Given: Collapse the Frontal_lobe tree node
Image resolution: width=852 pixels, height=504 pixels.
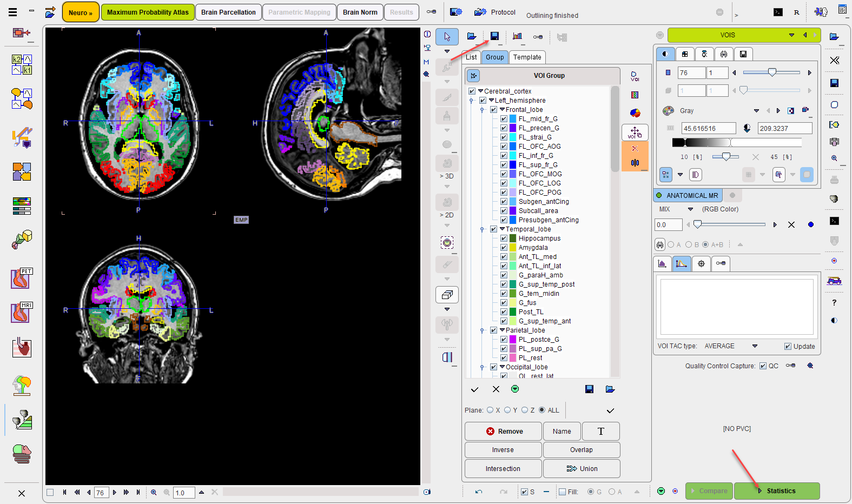Looking at the screenshot, I should [502, 110].
